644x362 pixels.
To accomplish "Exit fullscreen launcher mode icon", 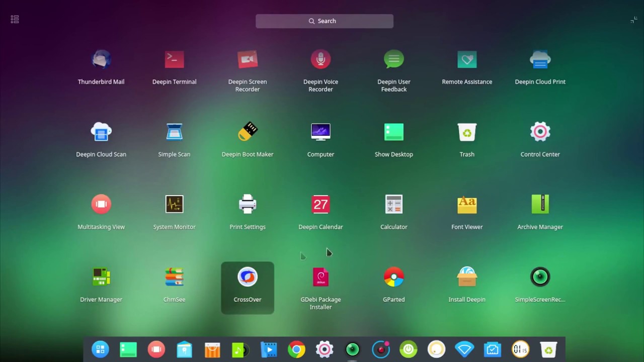I will click(634, 20).
